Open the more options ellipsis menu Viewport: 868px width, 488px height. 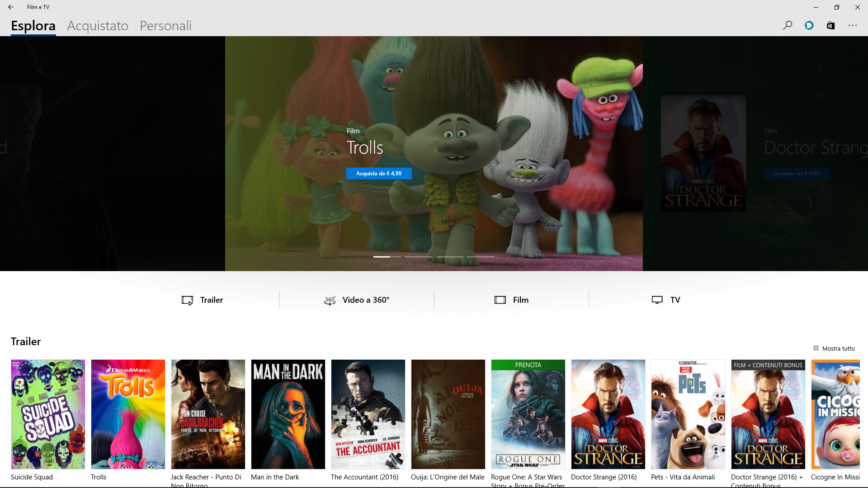[853, 25]
